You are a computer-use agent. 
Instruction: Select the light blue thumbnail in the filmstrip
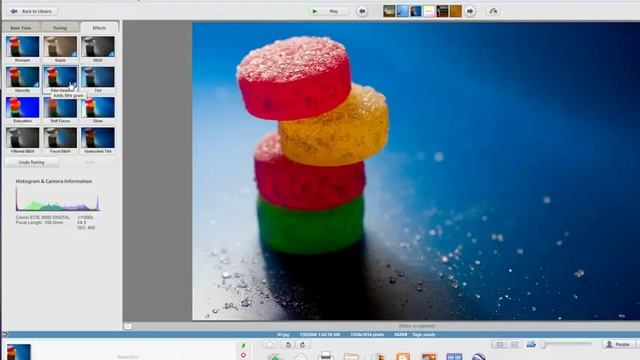tap(402, 11)
